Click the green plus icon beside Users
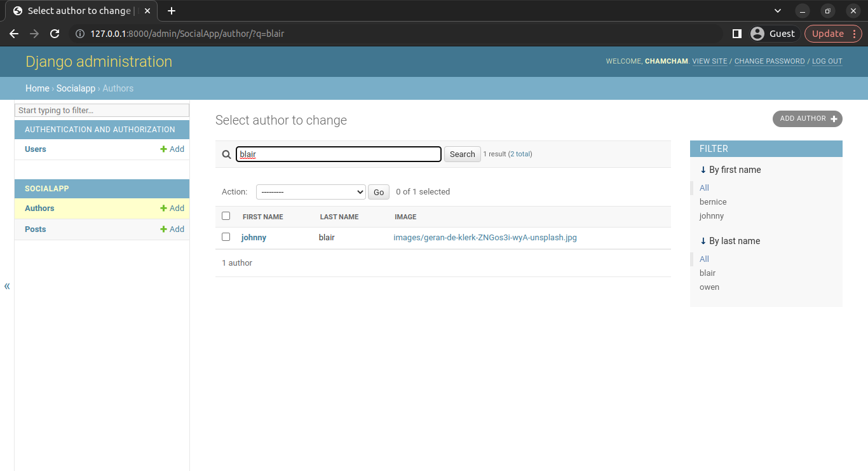 (164, 149)
